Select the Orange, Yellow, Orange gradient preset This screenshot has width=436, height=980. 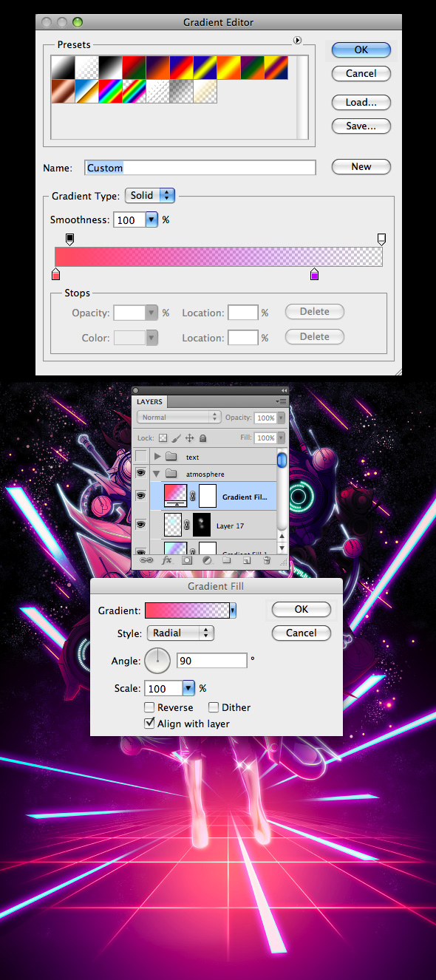pyautogui.click(x=228, y=68)
